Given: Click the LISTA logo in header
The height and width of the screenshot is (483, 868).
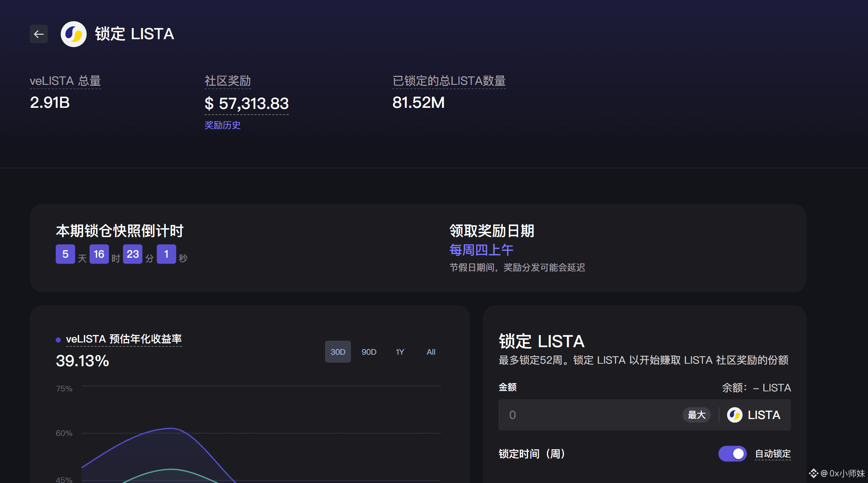Looking at the screenshot, I should pos(74,34).
